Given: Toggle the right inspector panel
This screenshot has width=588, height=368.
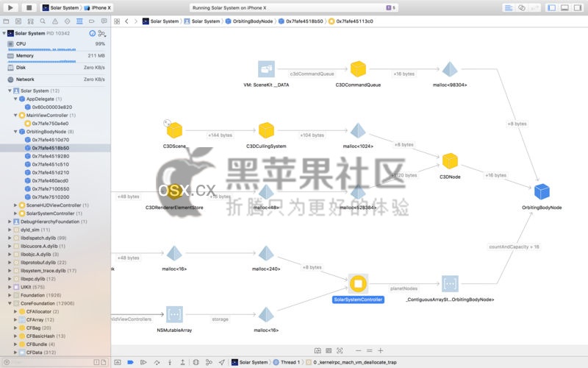Looking at the screenshot, I should [578, 7].
